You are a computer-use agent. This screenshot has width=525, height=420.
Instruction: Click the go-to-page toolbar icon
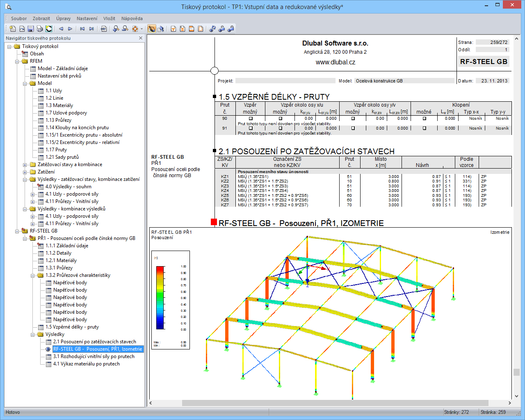point(104,29)
